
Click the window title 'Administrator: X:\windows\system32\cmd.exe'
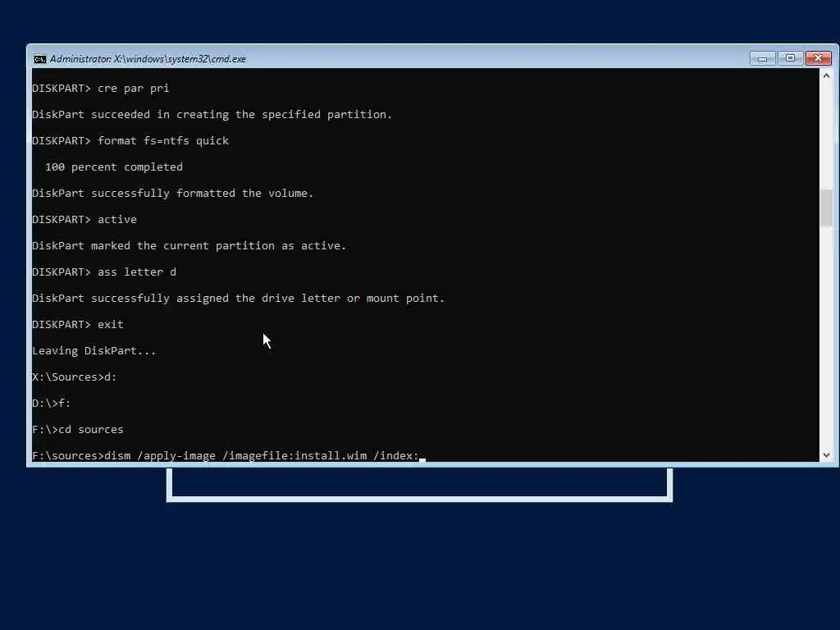pyautogui.click(x=148, y=59)
